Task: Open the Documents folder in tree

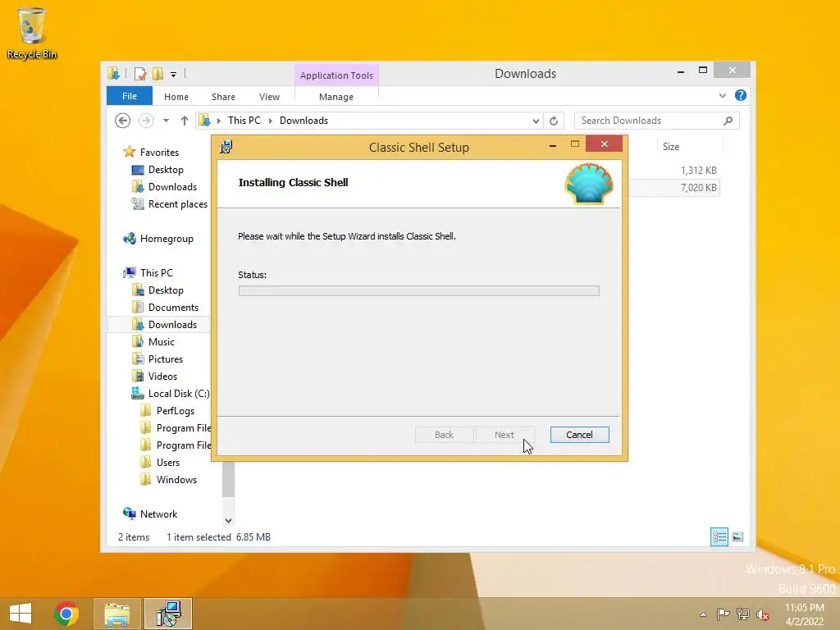Action: point(173,307)
